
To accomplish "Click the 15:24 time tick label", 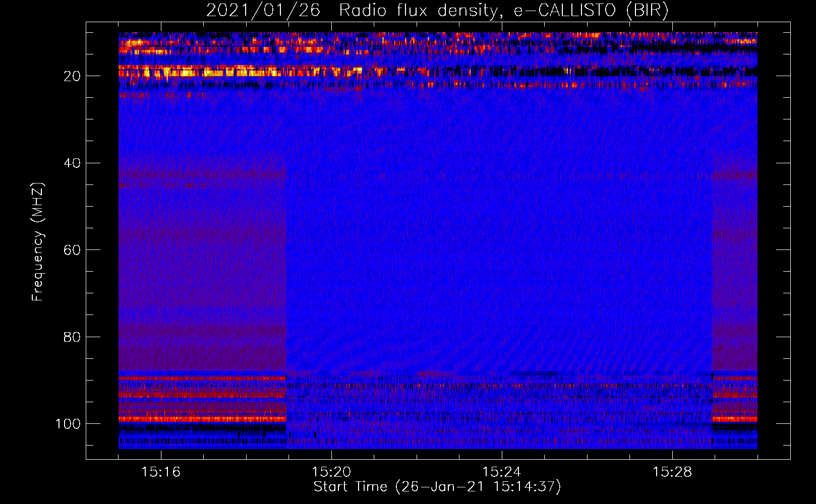I will coord(502,472).
